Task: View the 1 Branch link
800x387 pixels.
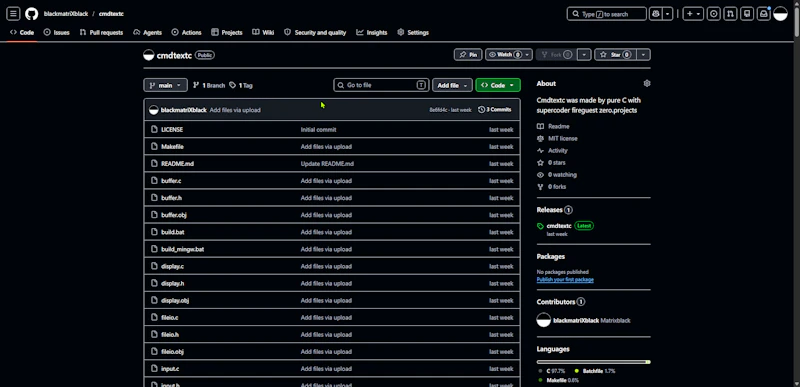Action: pos(209,86)
